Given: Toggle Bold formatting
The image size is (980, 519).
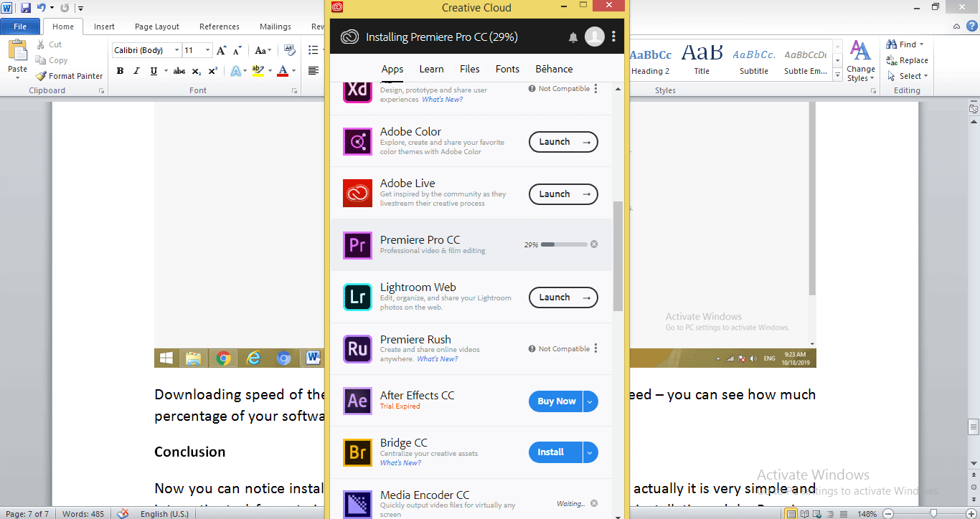Looking at the screenshot, I should 120,71.
